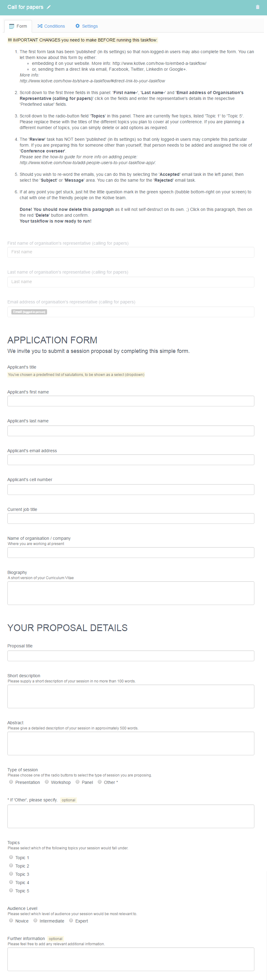Focus the Applicant's email address input
267x980 pixels.
coord(131,460)
